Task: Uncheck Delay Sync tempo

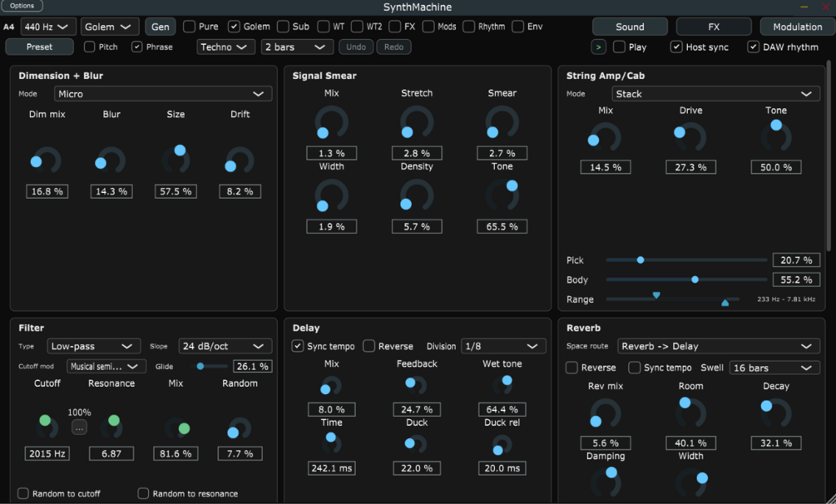Action: (x=298, y=346)
